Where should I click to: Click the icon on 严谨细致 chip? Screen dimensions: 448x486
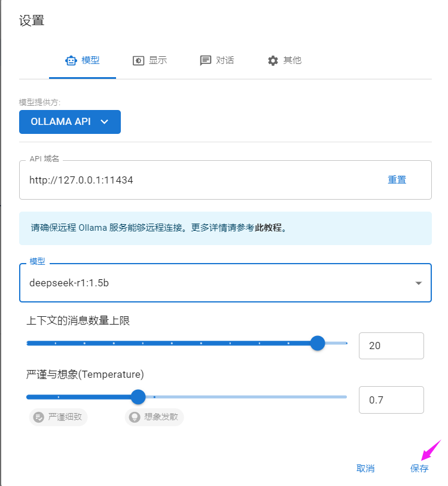click(x=39, y=417)
